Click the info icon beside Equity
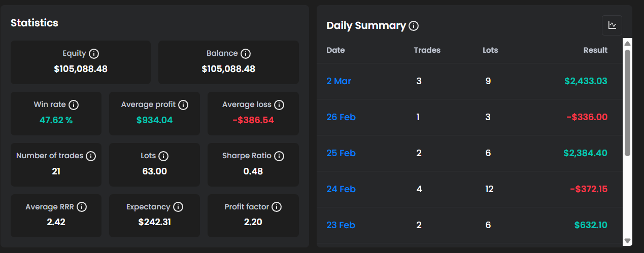The image size is (644, 253). pyautogui.click(x=94, y=53)
